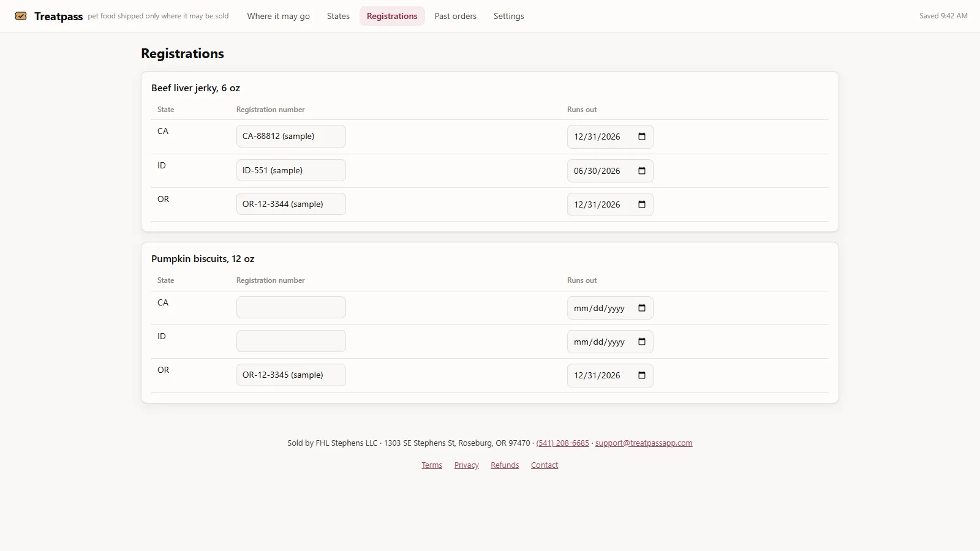The width and height of the screenshot is (980, 551).
Task: Open calendar picker for Beef liver jerky OR
Action: point(642,204)
